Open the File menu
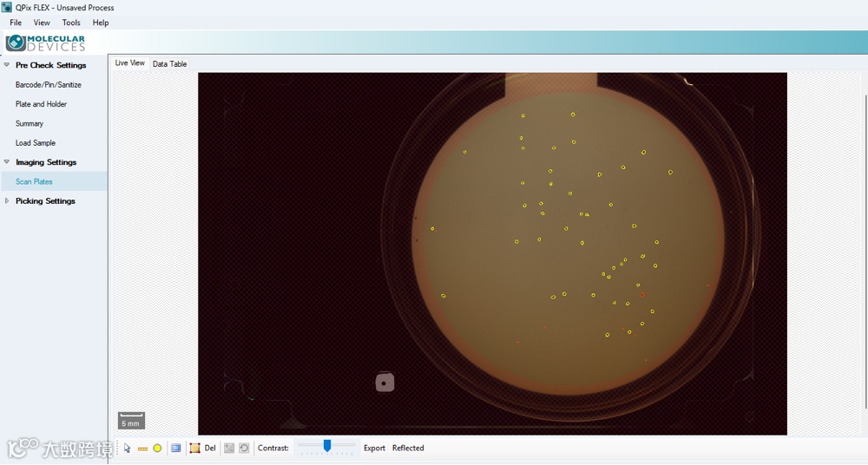868x465 pixels. click(16, 23)
